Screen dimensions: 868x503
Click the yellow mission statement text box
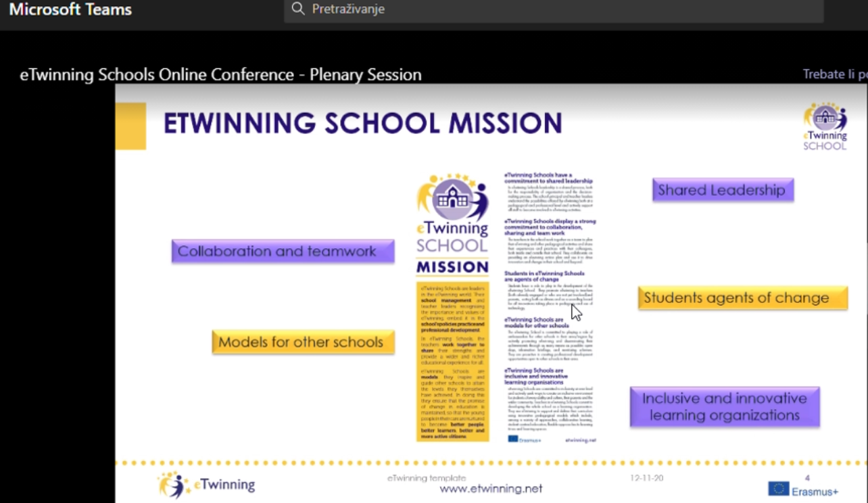point(452,361)
